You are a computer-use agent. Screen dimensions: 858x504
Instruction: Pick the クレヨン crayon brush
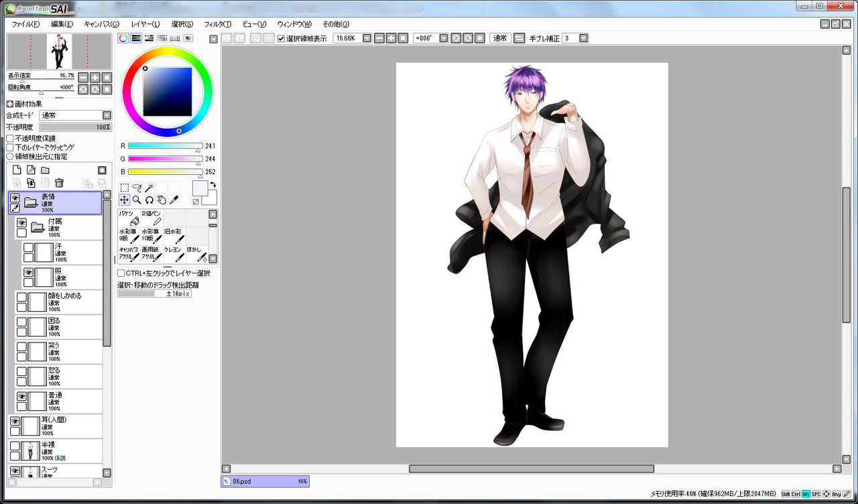tap(174, 253)
